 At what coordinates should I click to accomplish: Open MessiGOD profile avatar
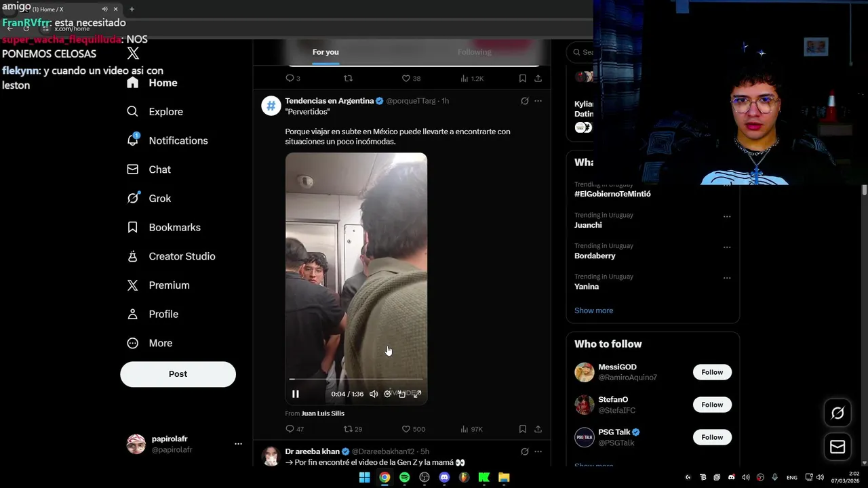coord(585,372)
